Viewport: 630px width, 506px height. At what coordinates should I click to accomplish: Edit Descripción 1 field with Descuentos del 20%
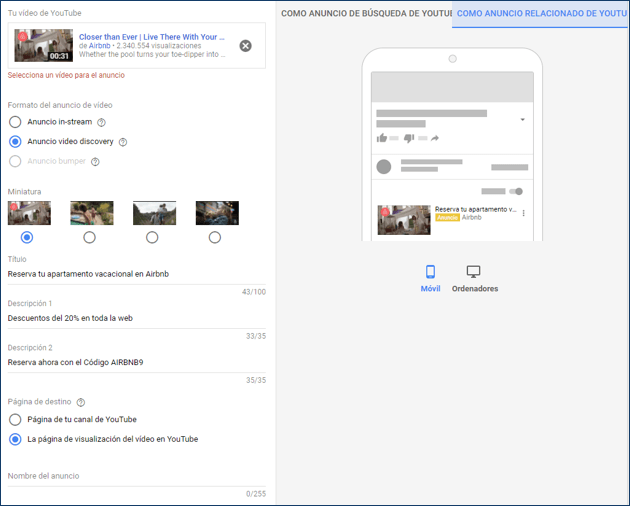(137, 318)
